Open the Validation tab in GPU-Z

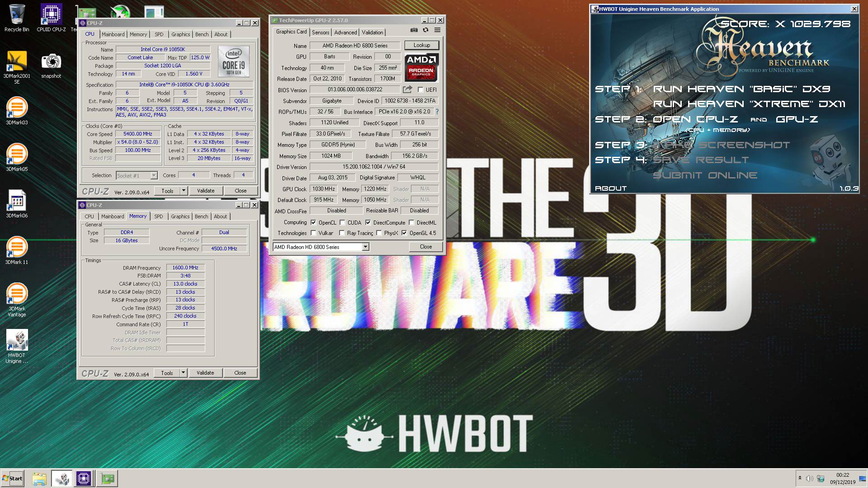click(x=373, y=33)
